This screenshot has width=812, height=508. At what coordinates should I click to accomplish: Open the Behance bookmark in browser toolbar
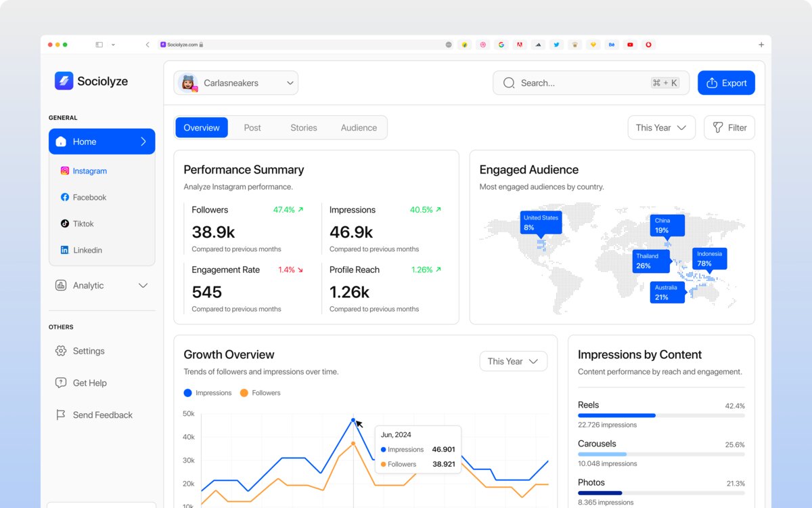click(x=612, y=45)
